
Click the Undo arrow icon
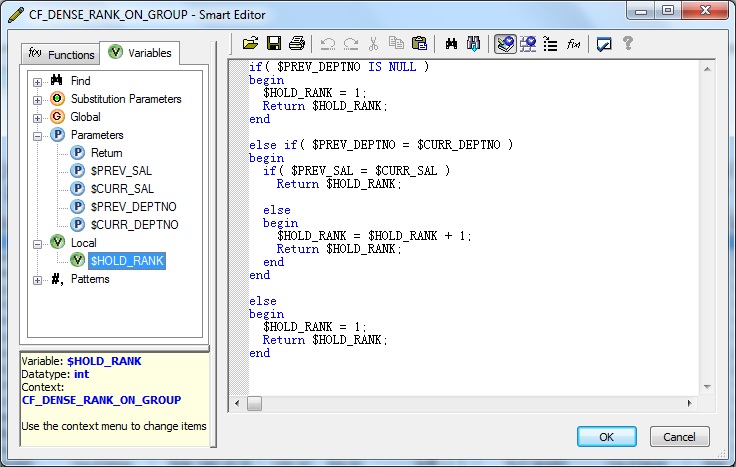tap(328, 44)
